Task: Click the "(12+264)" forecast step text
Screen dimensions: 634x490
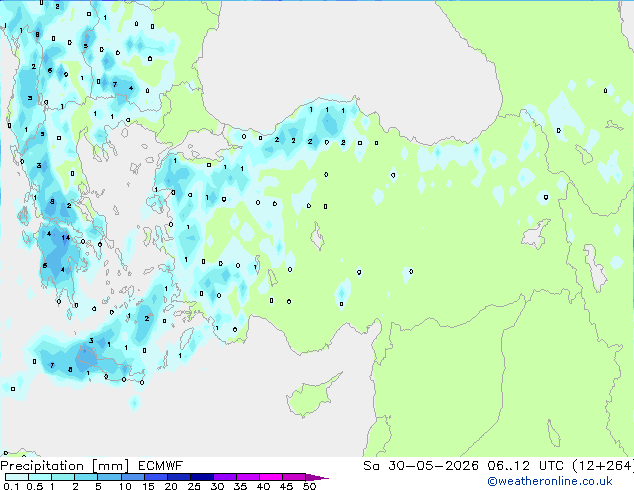Action: pos(603,466)
